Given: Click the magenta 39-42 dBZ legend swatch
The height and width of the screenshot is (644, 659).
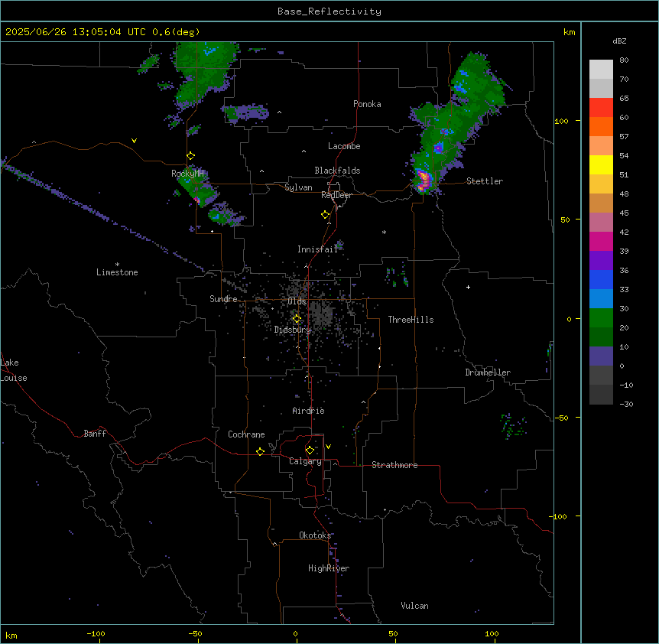Looking at the screenshot, I should click(x=601, y=241).
